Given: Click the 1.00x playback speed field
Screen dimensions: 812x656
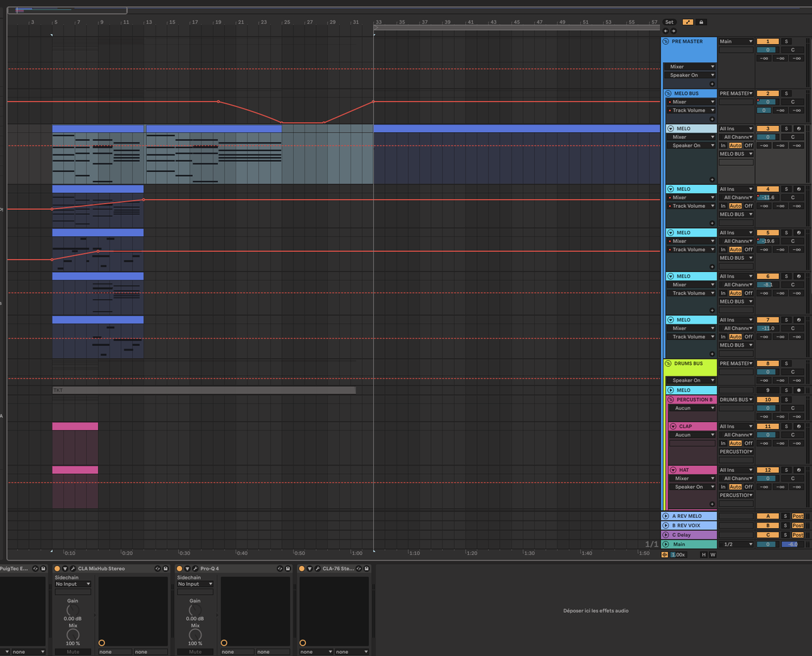Looking at the screenshot, I should tap(678, 554).
